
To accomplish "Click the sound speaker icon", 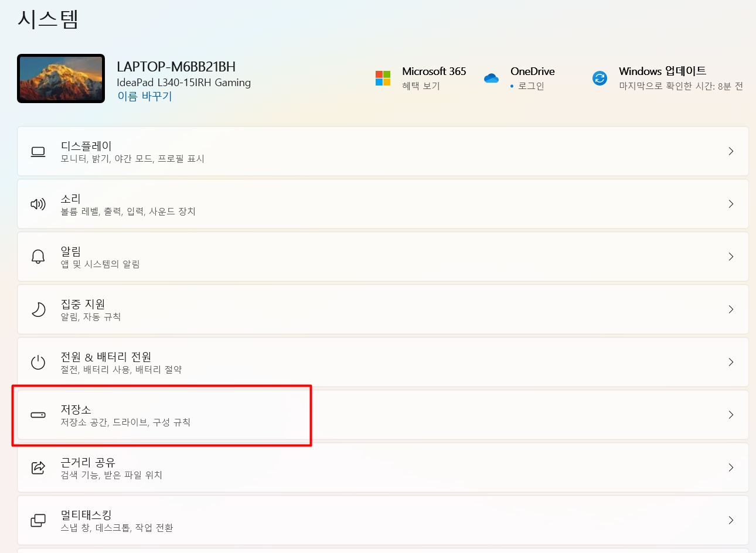I will click(x=38, y=204).
